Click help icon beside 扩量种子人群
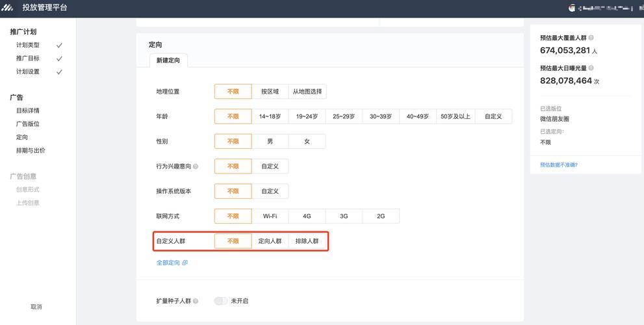 point(196,301)
